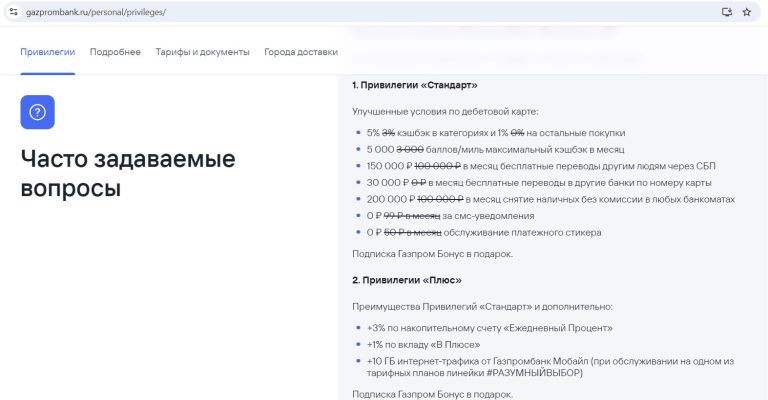This screenshot has height=400, width=768.
Task: Select the Тарифы и документы tab
Action: click(x=202, y=52)
